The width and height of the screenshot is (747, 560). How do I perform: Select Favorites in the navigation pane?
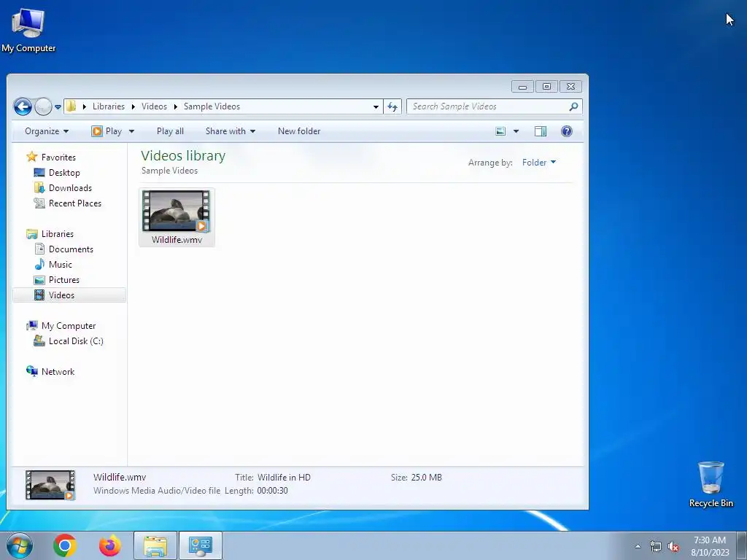click(x=58, y=157)
